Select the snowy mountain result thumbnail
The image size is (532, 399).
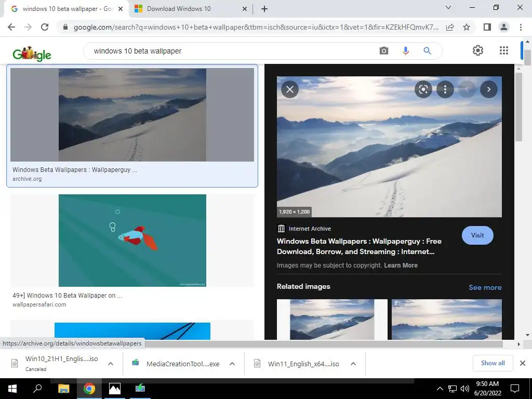pyautogui.click(x=132, y=115)
